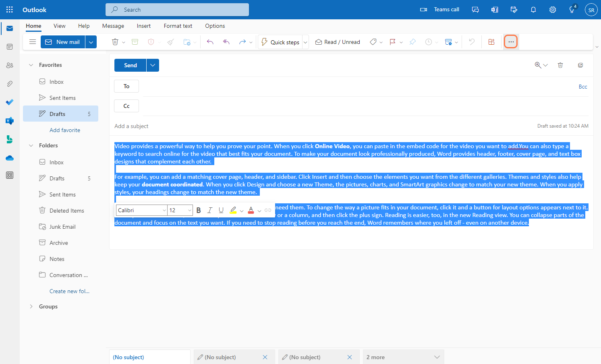Expand the Groups section
This screenshot has height=364, width=601.
pyautogui.click(x=31, y=307)
